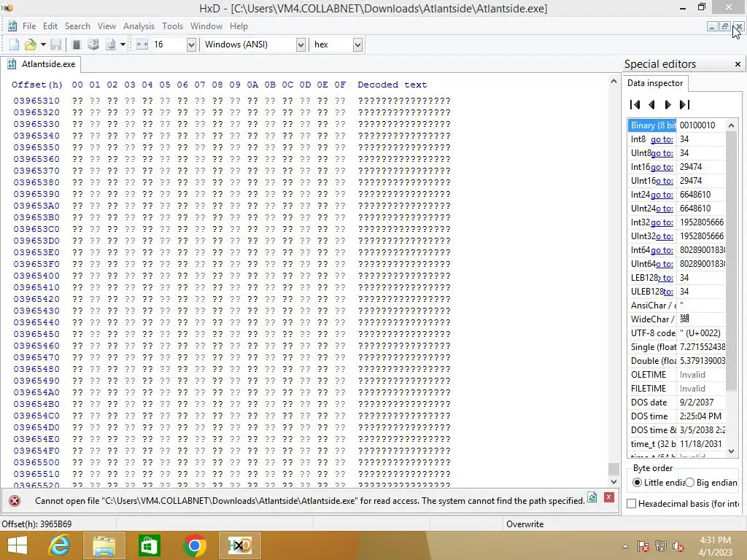Click the Overwrite mode status indicator
Screen dimensions: 747x560
(x=525, y=524)
